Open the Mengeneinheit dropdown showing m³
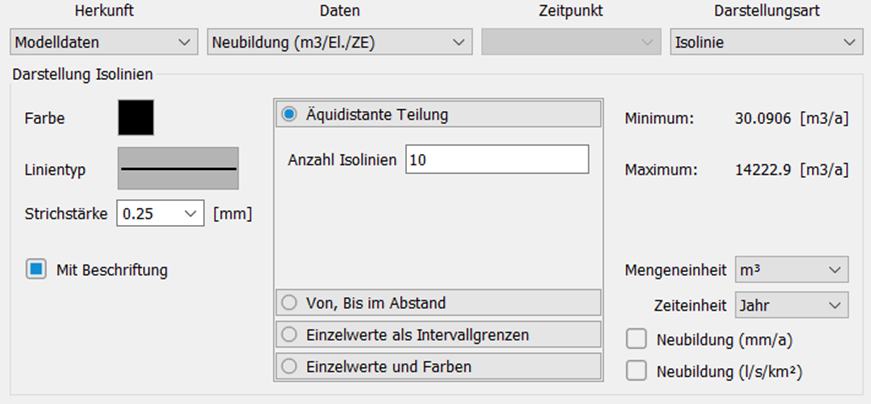The height and width of the screenshot is (404, 871). click(792, 270)
